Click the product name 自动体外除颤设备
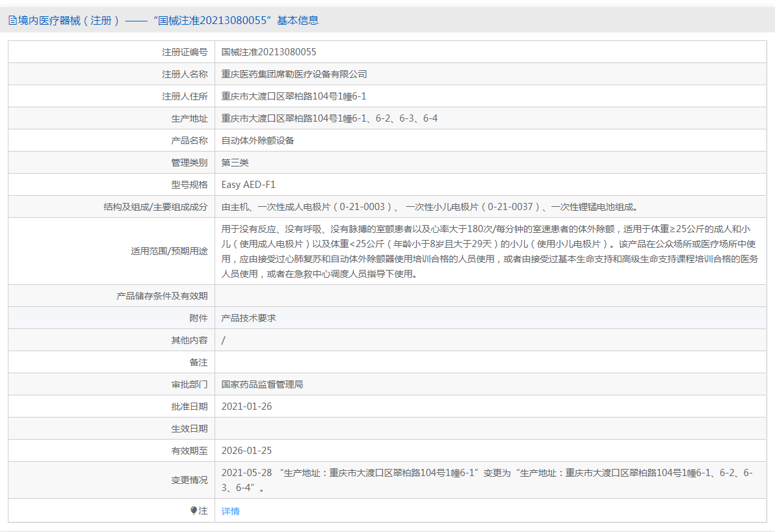Viewport: 775px width, 532px height. (x=257, y=140)
